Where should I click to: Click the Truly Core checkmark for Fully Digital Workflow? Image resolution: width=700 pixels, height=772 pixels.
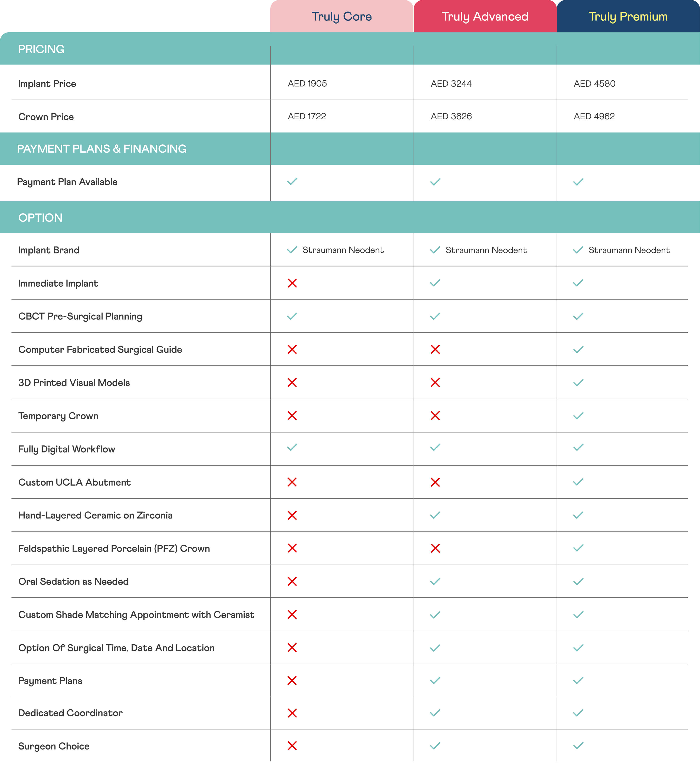point(292,447)
